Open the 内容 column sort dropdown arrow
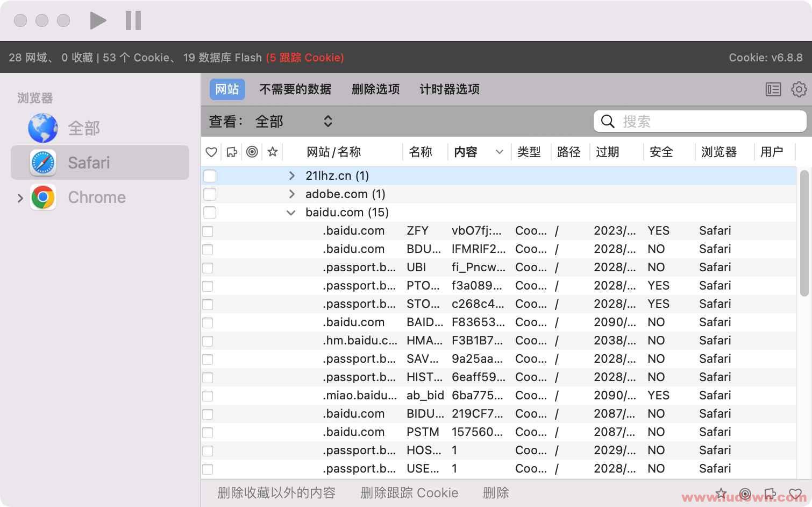This screenshot has width=812, height=507. coord(500,152)
